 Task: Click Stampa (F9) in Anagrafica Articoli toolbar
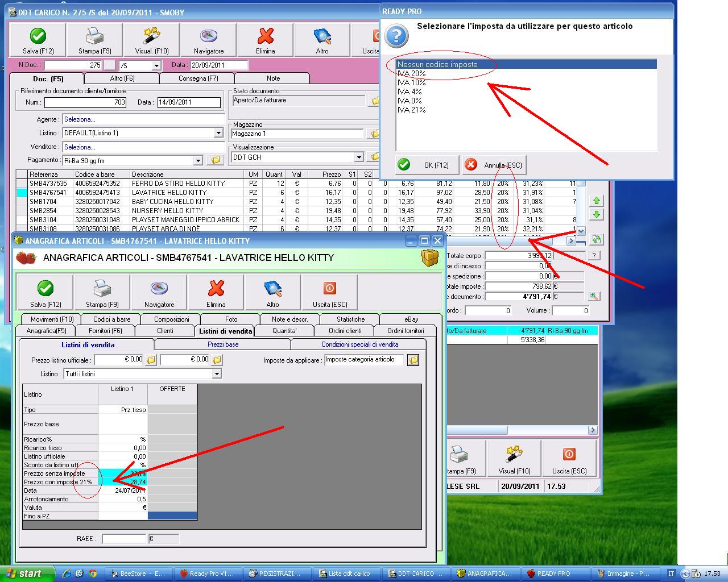[x=102, y=293]
